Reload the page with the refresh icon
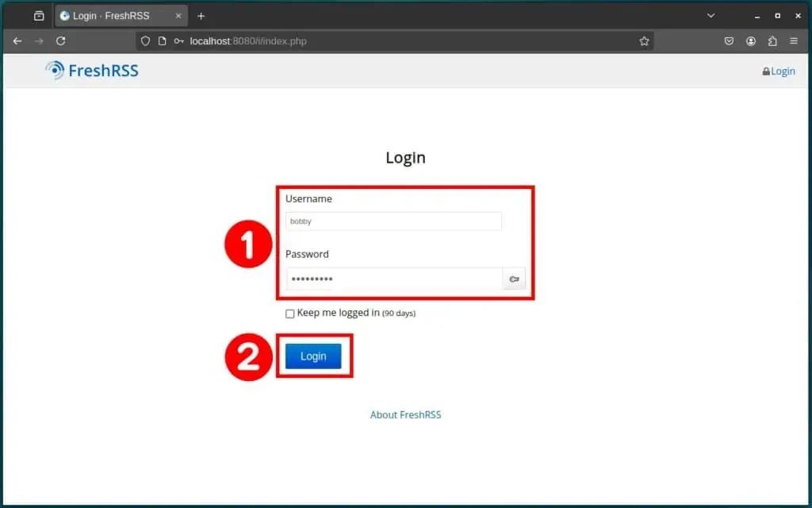 pos(60,41)
